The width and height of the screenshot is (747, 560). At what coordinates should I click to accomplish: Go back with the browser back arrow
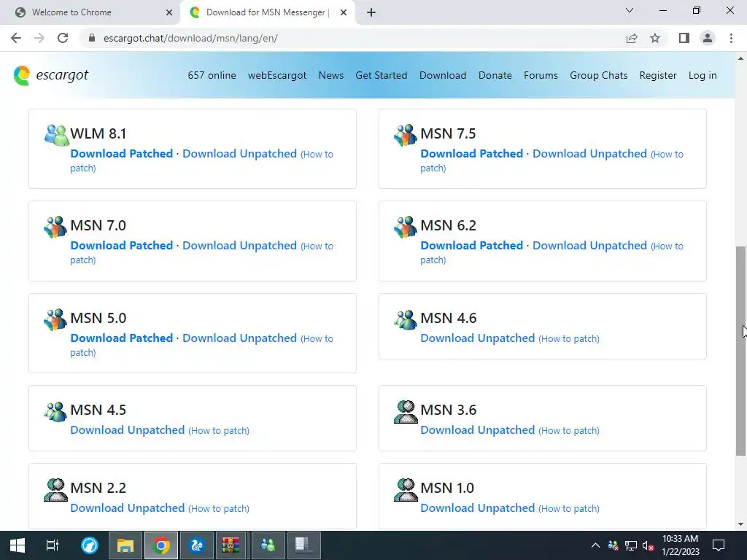tap(16, 38)
